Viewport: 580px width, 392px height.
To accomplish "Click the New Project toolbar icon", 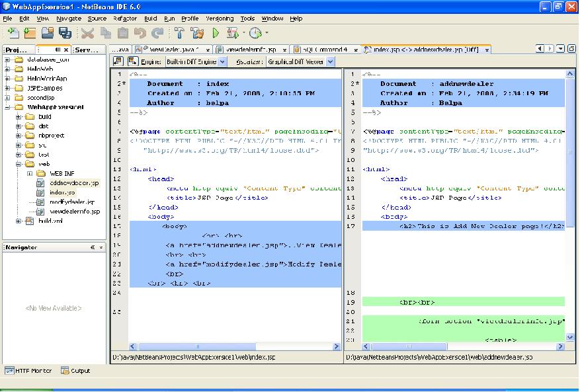I will 30,33.
